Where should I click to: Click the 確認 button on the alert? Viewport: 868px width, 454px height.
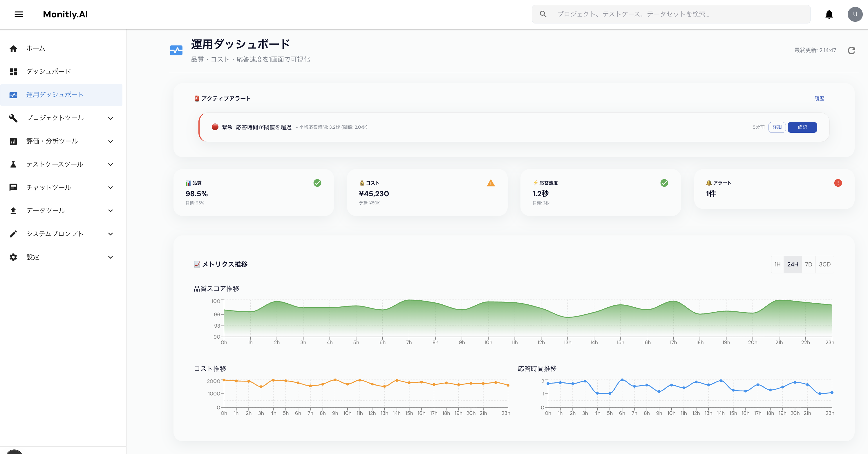point(802,127)
